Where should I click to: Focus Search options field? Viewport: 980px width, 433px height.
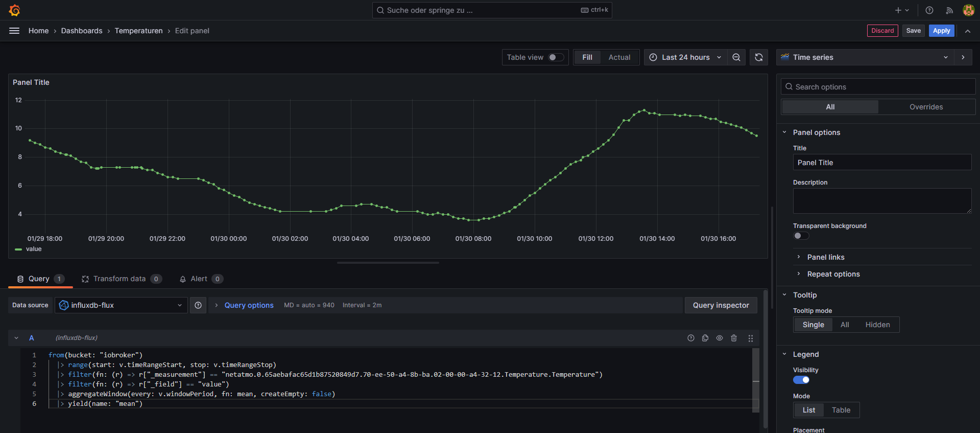(x=878, y=87)
